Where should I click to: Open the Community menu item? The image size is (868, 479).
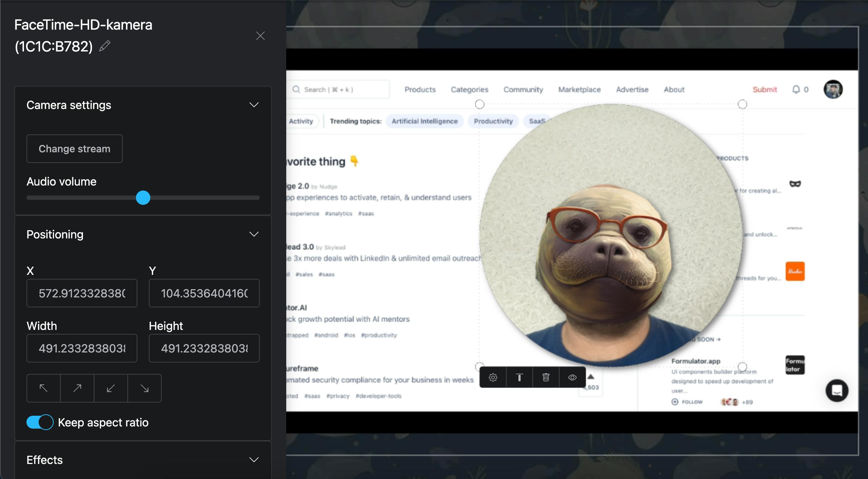click(x=523, y=89)
